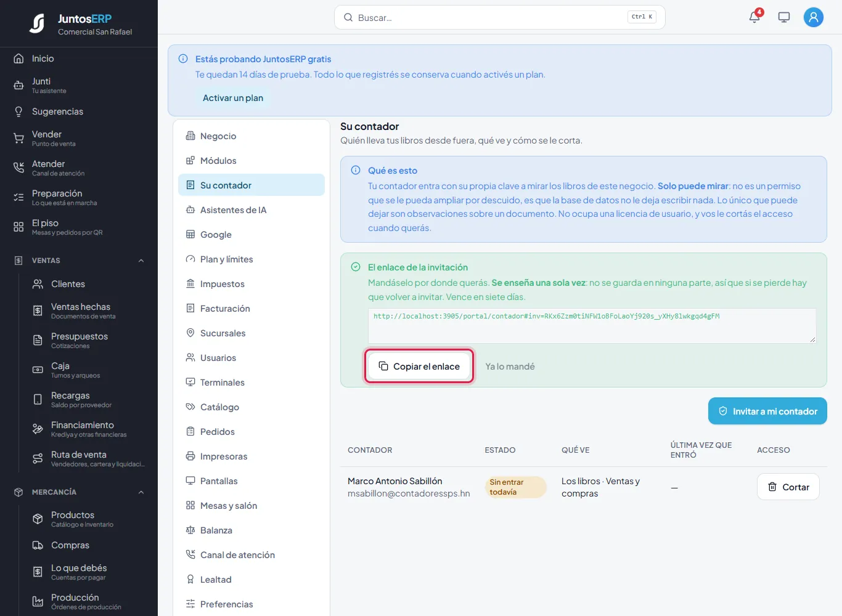The width and height of the screenshot is (842, 616).
Task: Click the Preparación checklist icon
Action: pyautogui.click(x=18, y=198)
